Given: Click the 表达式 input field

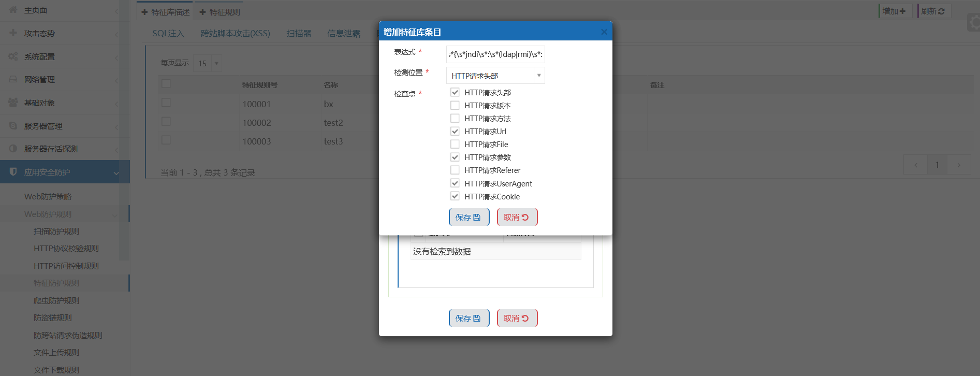Looking at the screenshot, I should (495, 54).
